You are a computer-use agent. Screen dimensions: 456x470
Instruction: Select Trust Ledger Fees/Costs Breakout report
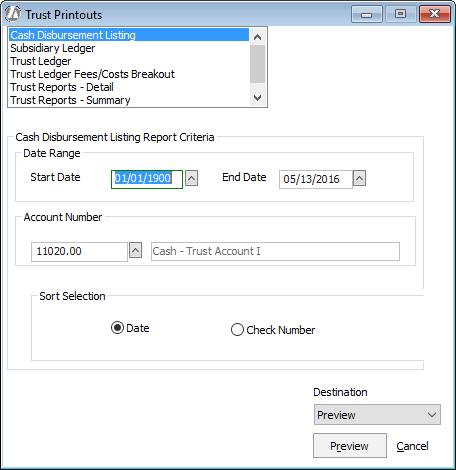(92, 74)
